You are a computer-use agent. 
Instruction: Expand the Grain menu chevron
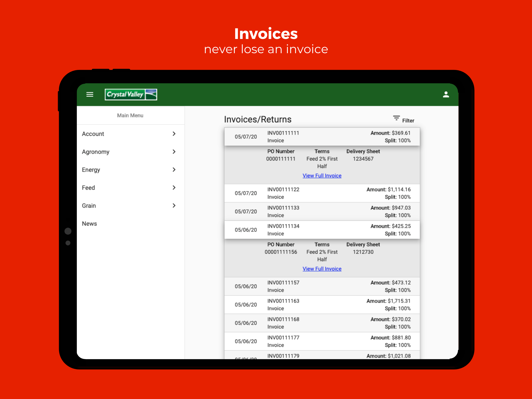174,206
